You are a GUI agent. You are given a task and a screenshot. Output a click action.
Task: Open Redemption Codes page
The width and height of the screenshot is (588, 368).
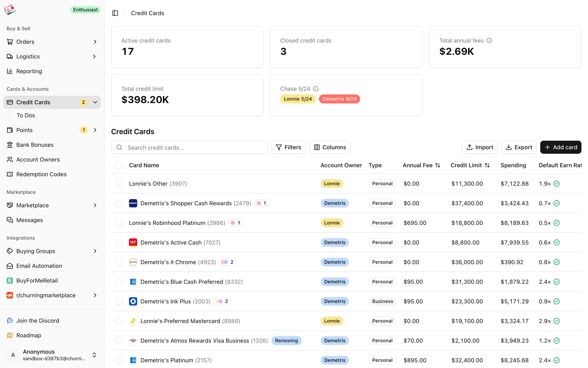tap(52, 174)
